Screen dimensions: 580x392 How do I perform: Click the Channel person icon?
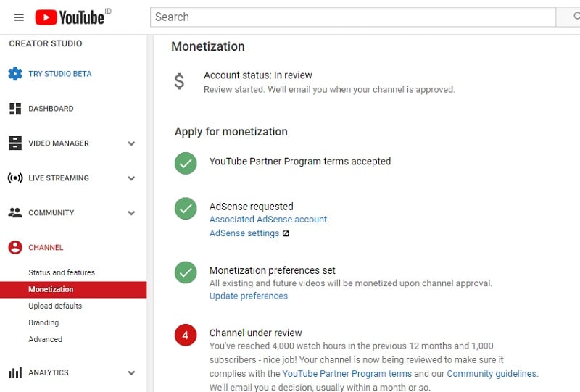click(15, 248)
